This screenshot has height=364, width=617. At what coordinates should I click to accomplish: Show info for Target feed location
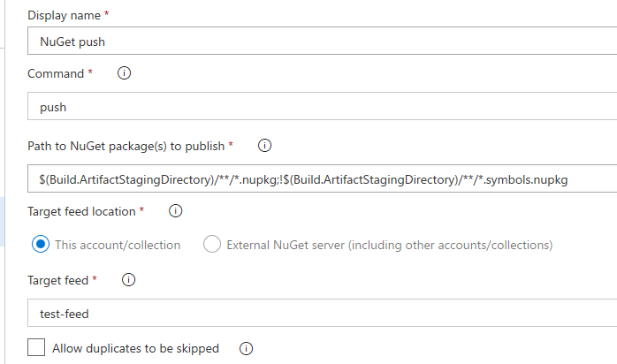pos(176,211)
